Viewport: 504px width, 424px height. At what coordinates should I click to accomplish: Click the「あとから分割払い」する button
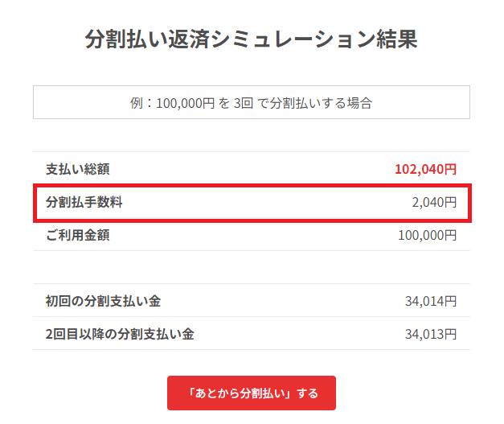tap(252, 393)
